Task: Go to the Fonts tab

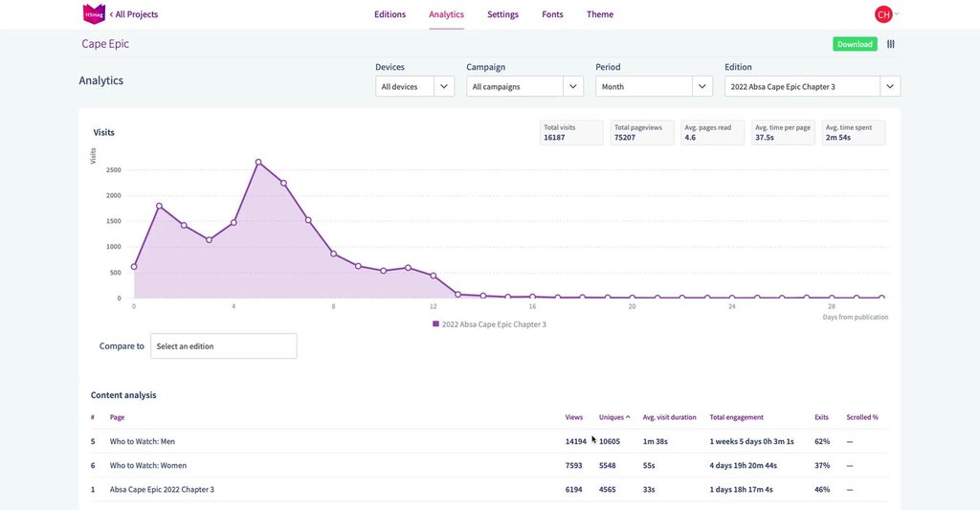Action: (x=552, y=14)
